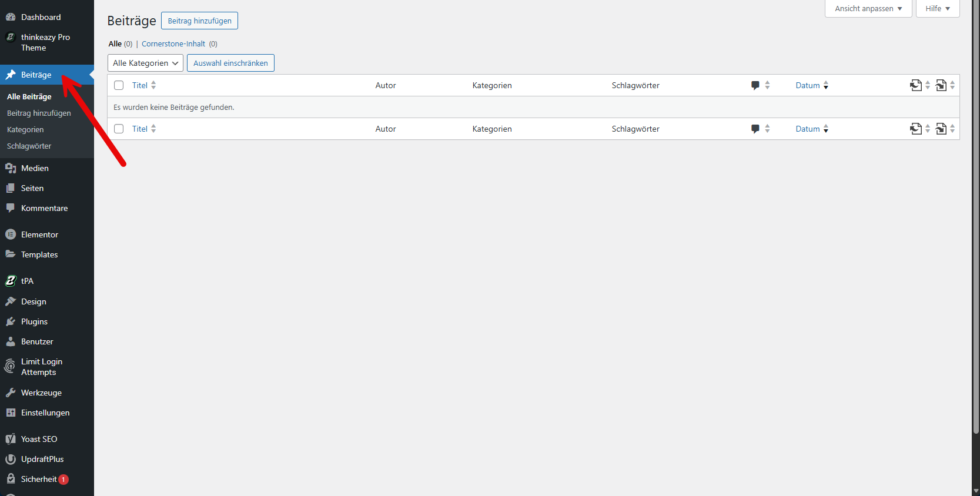The image size is (980, 496).
Task: Click the Kommentare speech bubble icon in sidebar
Action: (11, 208)
